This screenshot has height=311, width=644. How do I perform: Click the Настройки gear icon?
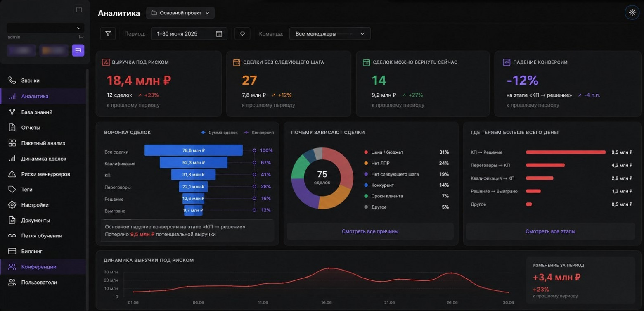point(12,205)
